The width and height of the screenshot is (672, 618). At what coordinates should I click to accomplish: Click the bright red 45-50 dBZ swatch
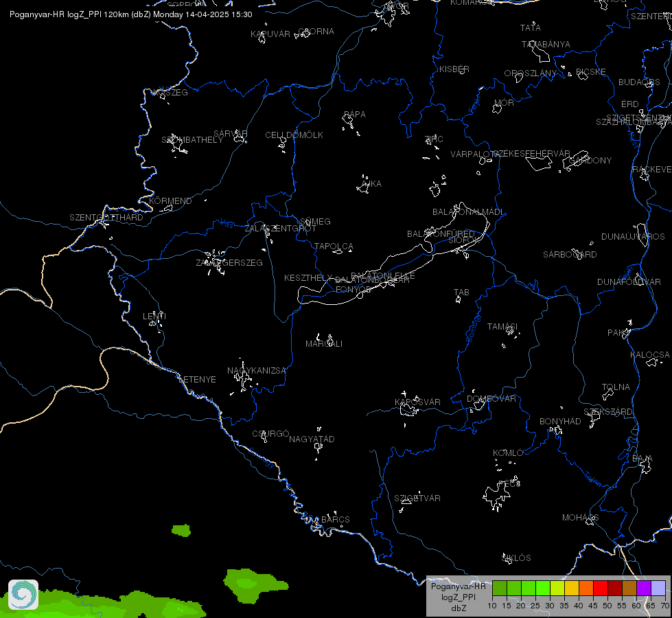[601, 588]
